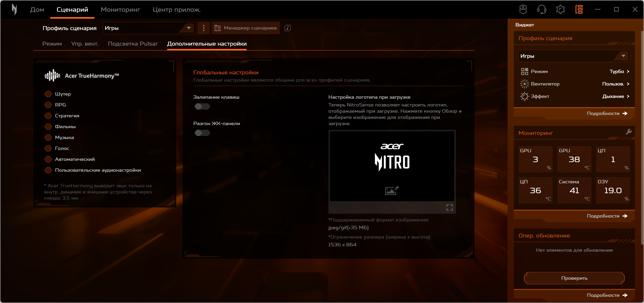Open the Подсветка Pulsar subtab

pyautogui.click(x=133, y=44)
